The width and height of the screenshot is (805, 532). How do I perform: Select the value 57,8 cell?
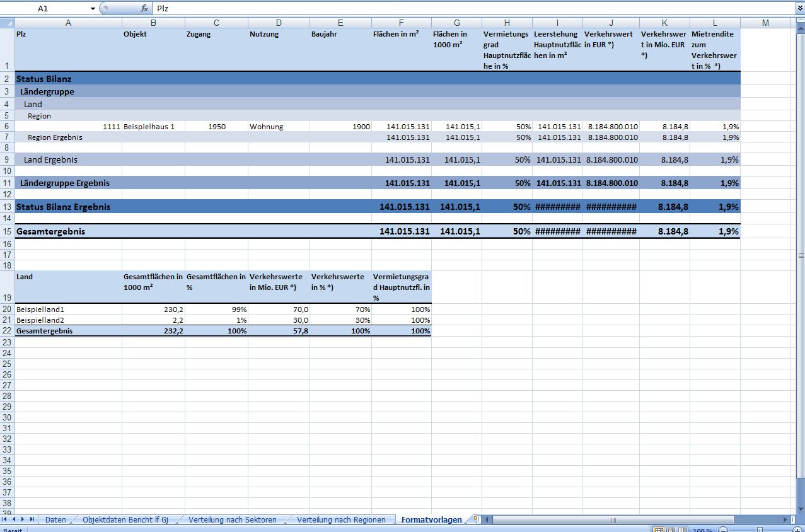[x=279, y=331]
